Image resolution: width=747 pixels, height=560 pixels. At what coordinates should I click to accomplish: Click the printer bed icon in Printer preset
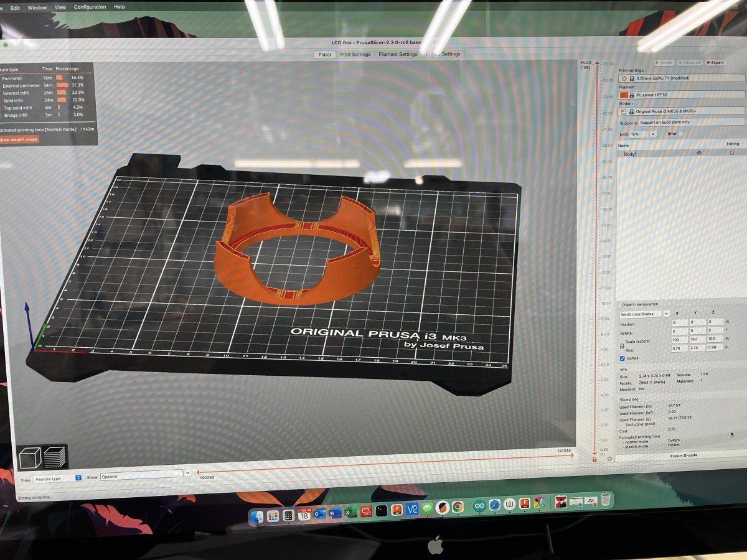(623, 111)
